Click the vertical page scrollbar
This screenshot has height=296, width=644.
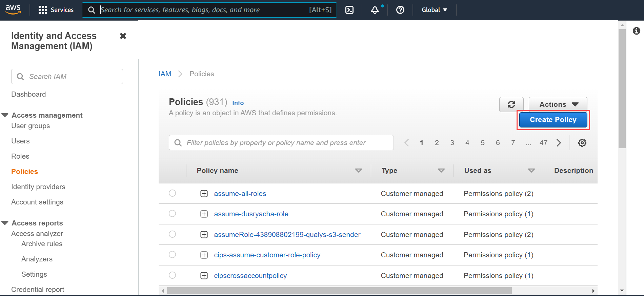tap(622, 89)
